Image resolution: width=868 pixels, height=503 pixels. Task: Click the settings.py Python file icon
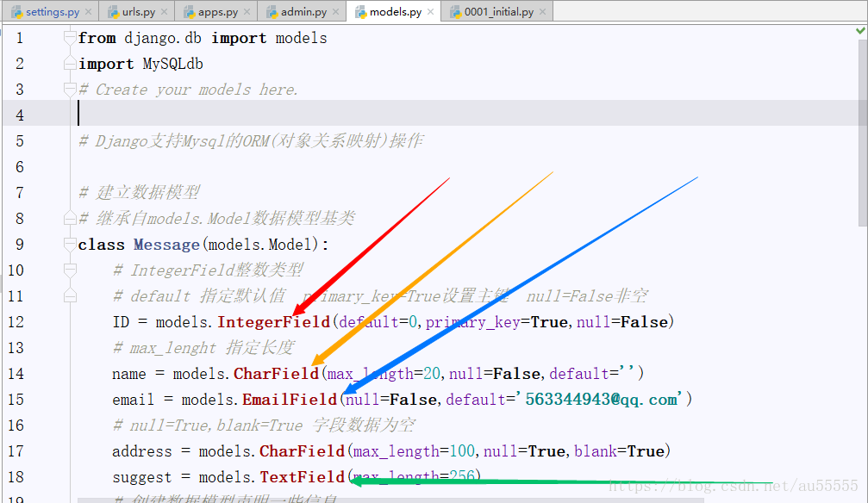16,11
